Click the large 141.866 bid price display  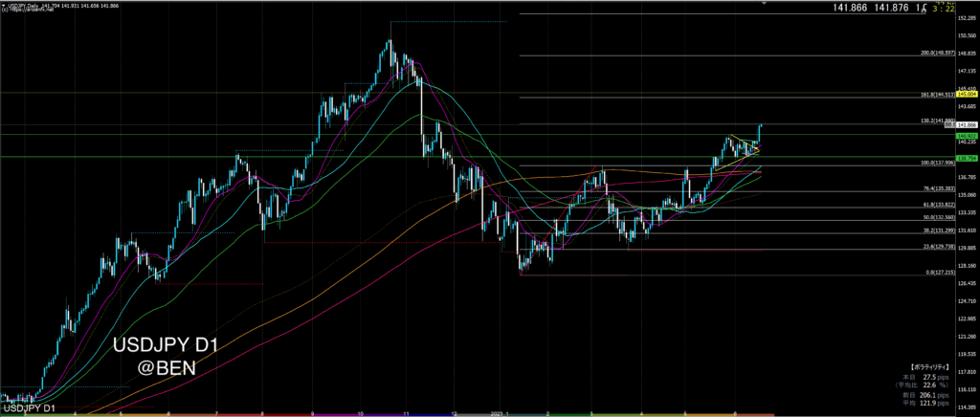pyautogui.click(x=856, y=8)
